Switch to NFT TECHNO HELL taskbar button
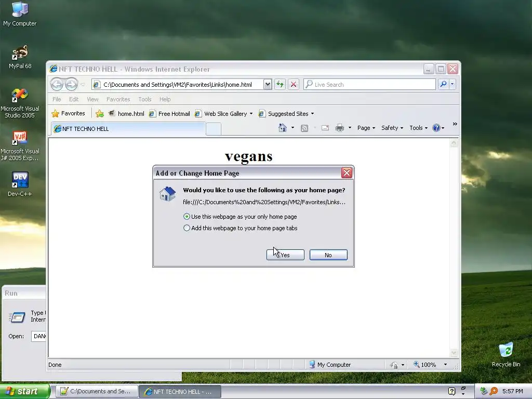This screenshot has height=399, width=532. pyautogui.click(x=180, y=392)
